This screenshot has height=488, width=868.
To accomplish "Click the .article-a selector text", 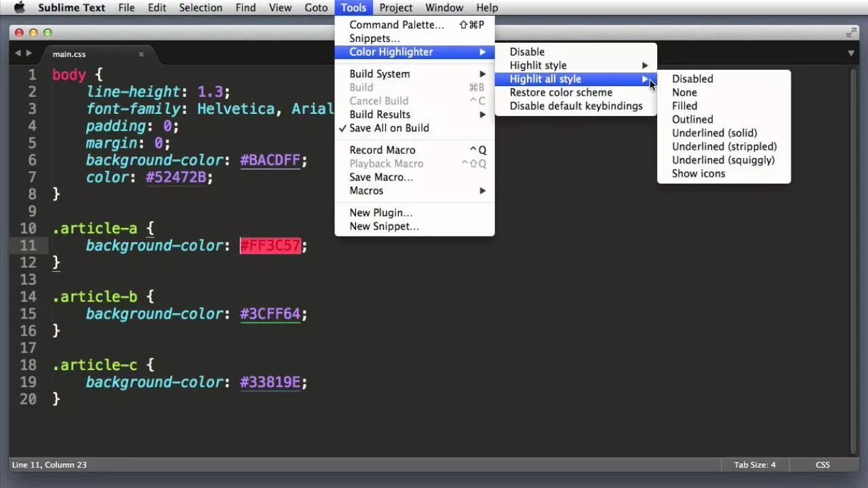I will click(95, 228).
